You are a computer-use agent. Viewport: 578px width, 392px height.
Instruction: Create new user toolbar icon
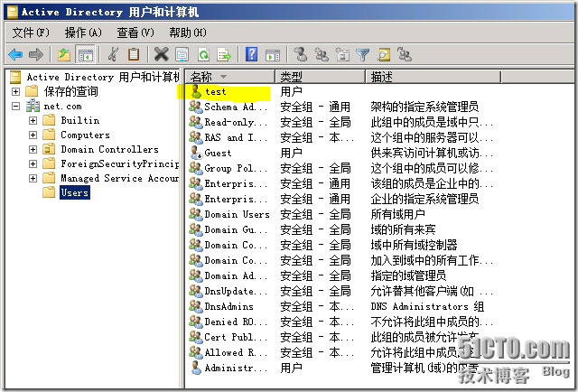[x=301, y=54]
